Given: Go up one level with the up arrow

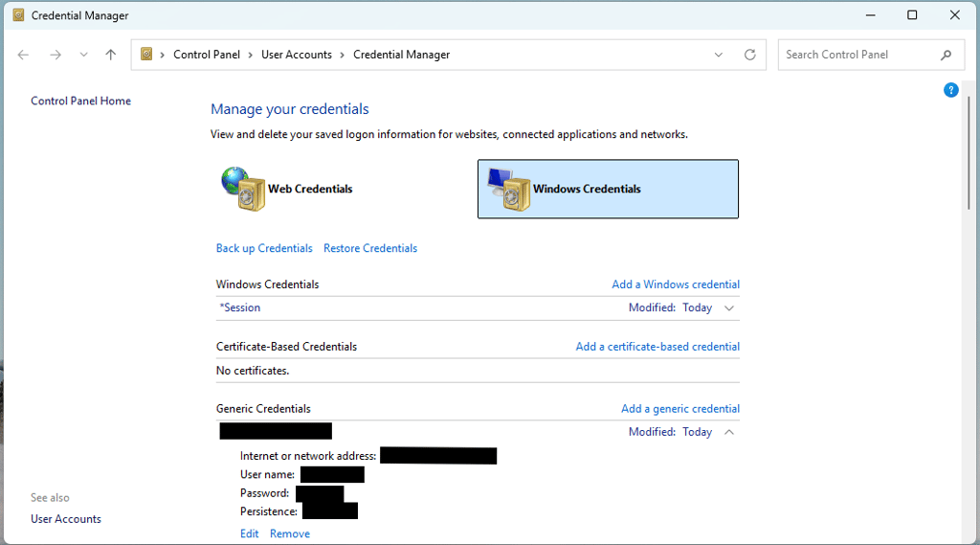Looking at the screenshot, I should click(111, 55).
